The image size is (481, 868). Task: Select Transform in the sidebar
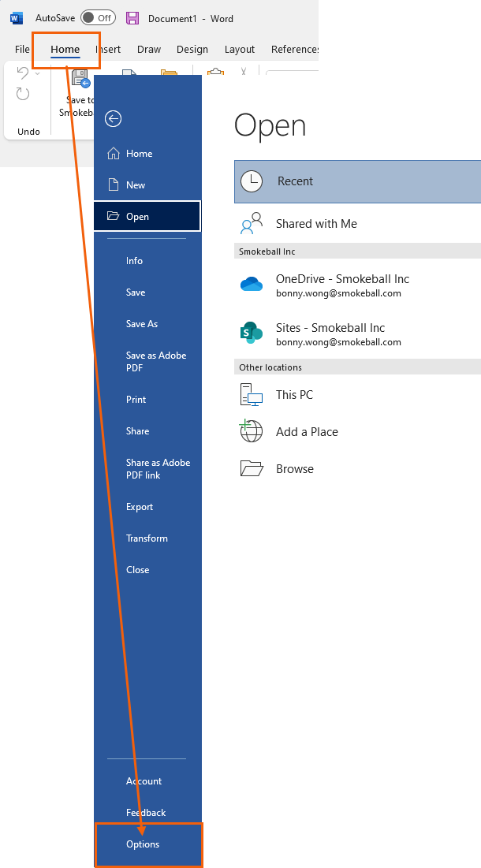147,538
